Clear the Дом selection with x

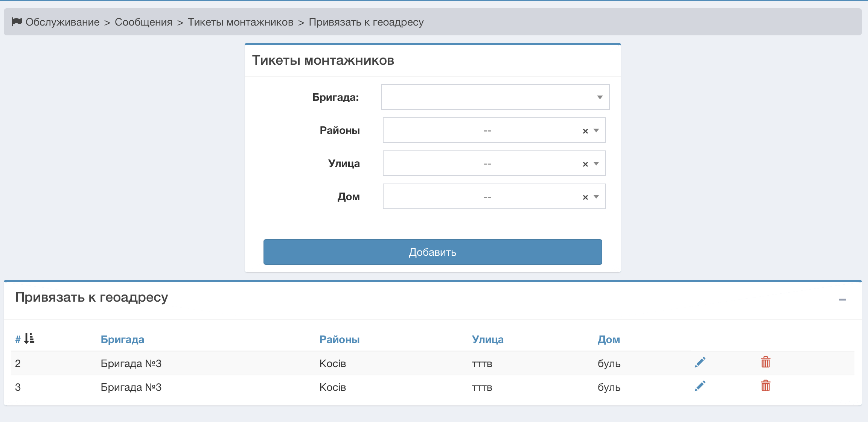pyautogui.click(x=585, y=197)
